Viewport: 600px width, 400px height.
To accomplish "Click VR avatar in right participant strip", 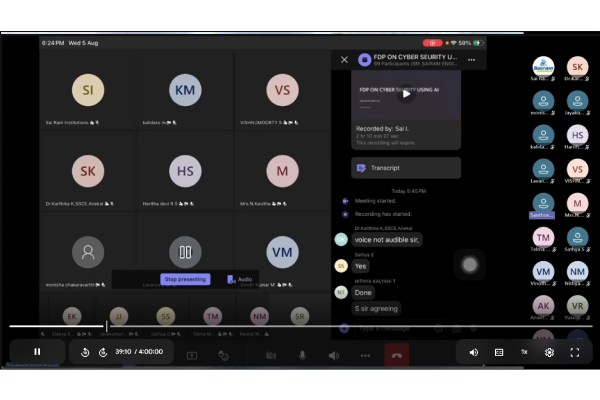I will coord(577,305).
